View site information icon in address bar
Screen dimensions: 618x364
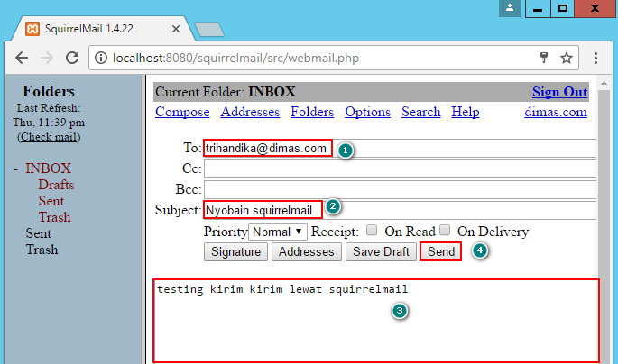101,58
